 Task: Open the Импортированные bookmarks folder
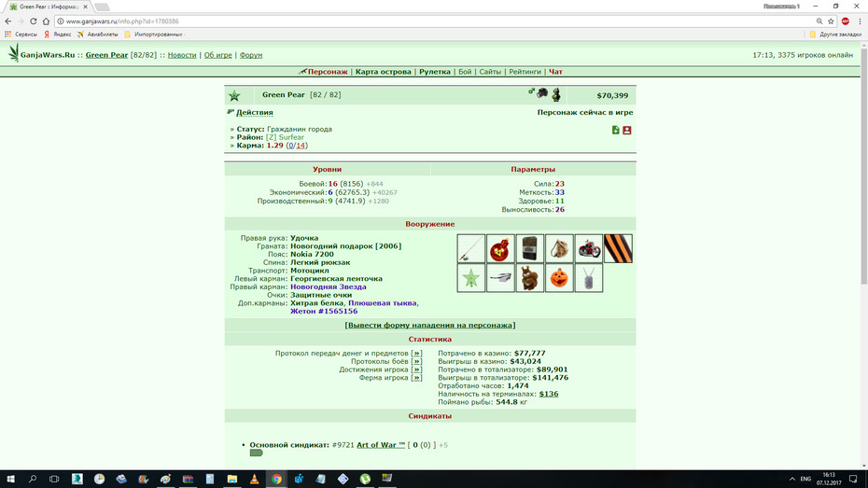click(154, 35)
